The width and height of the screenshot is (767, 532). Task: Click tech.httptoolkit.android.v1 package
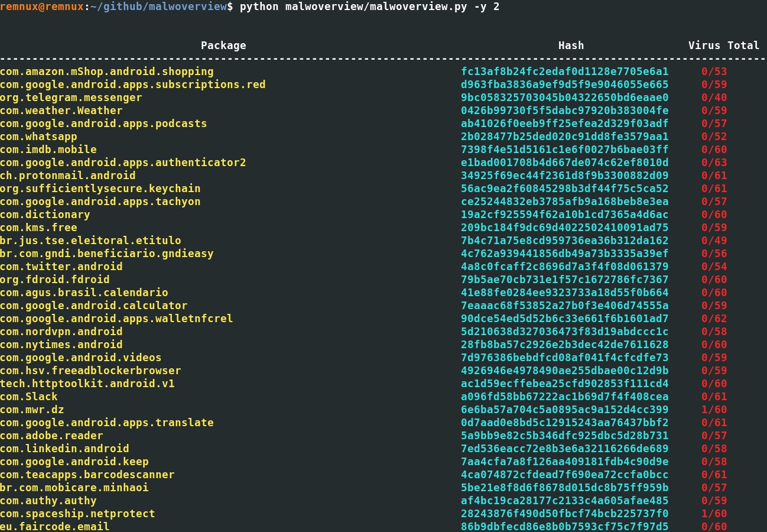click(x=87, y=384)
